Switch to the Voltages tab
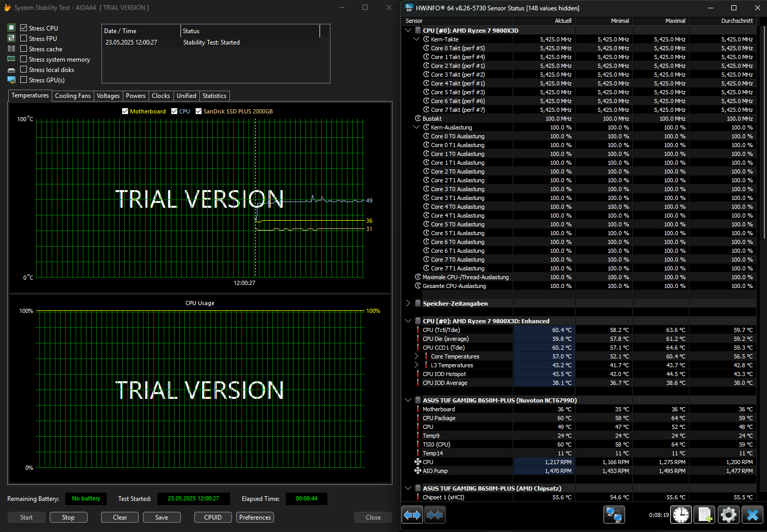 point(108,96)
